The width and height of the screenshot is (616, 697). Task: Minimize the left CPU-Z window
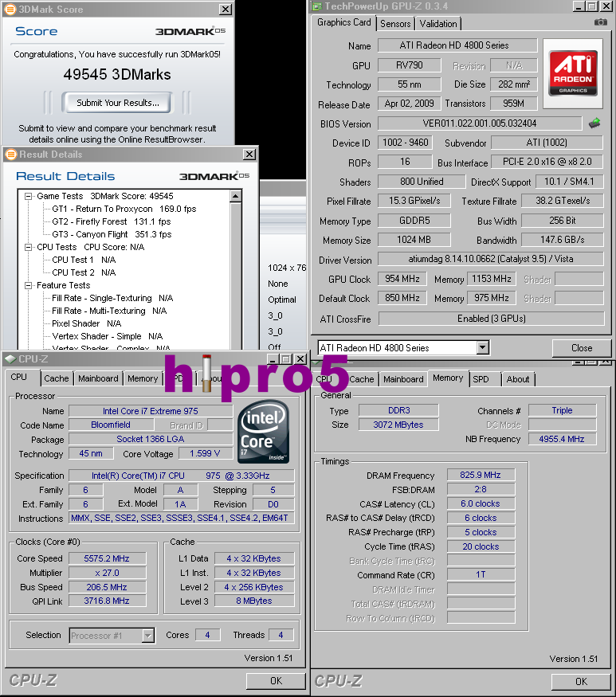click(x=273, y=358)
